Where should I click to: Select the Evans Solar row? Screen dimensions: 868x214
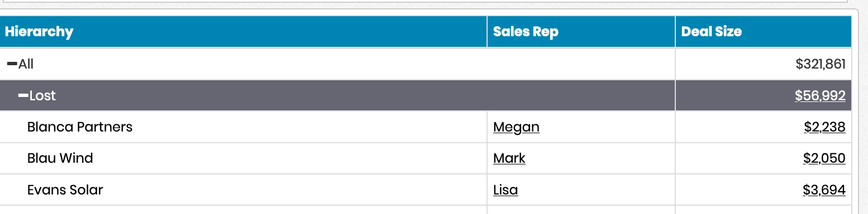426,189
